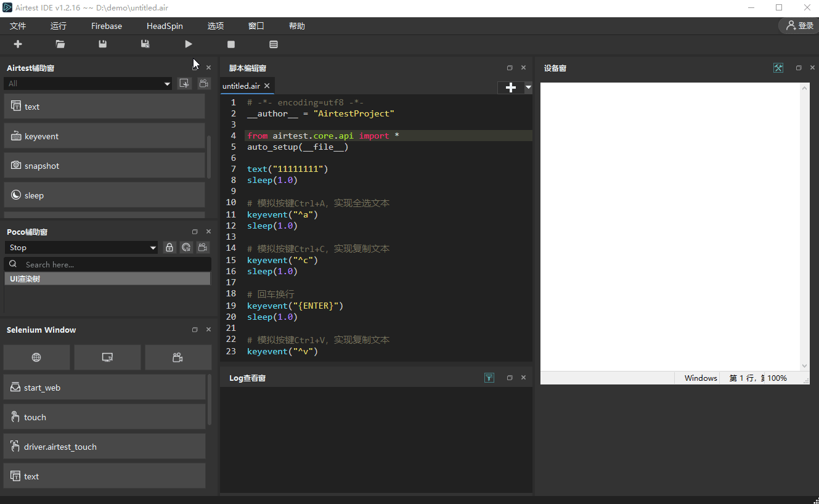Close the untitled.air tab
Screen dimensions: 819x504
coord(267,86)
